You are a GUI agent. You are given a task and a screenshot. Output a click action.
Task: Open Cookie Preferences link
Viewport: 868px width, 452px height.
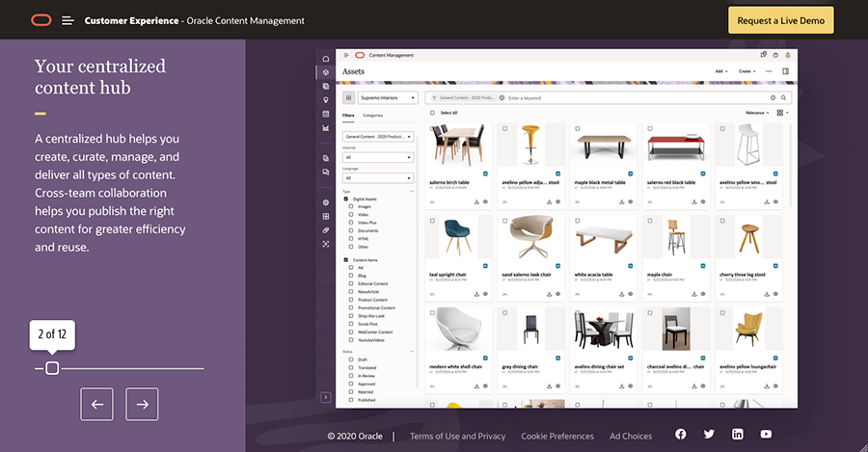[557, 436]
